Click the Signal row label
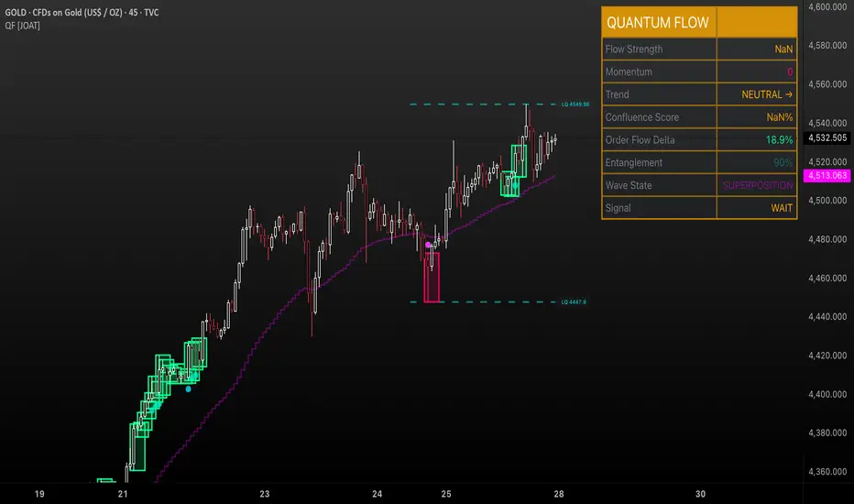The image size is (854, 504). [619, 208]
